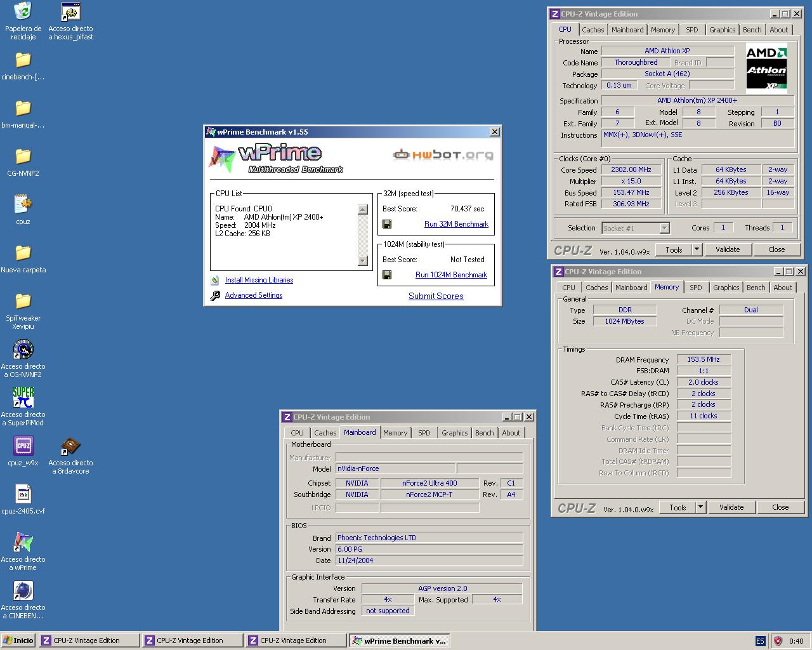Switch to Caches tab in CPU window

(x=593, y=30)
